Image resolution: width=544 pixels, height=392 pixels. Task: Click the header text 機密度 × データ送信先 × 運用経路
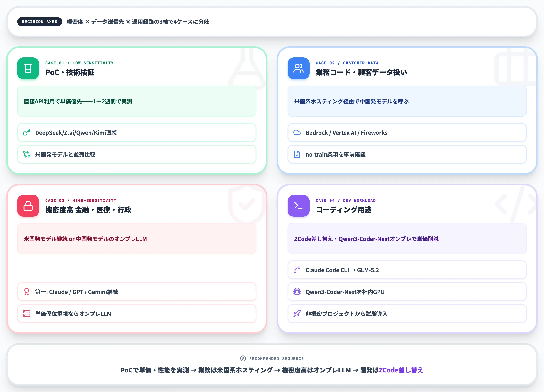[x=110, y=22]
